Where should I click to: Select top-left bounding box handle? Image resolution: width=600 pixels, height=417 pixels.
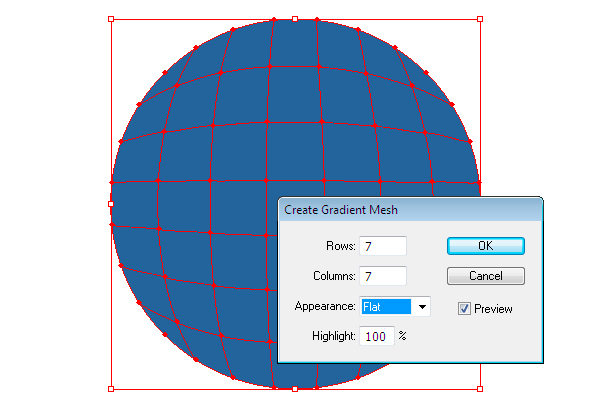pos(111,19)
